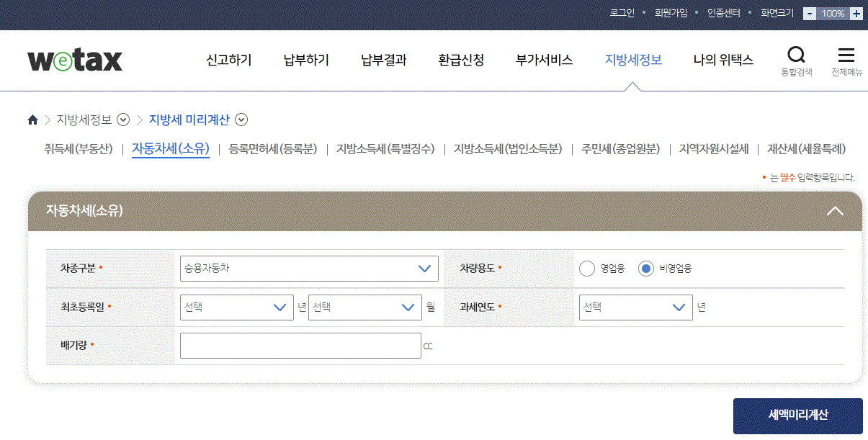Screen dimensions: 868x440
Task: Collapse the 자동차세(소유) panel with chevron
Action: [835, 211]
